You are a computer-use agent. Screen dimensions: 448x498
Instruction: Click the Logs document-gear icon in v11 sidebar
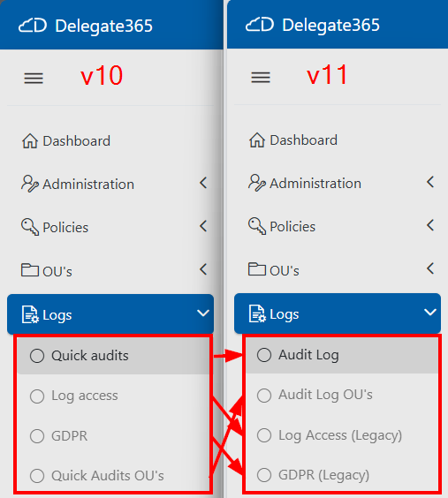pos(257,313)
